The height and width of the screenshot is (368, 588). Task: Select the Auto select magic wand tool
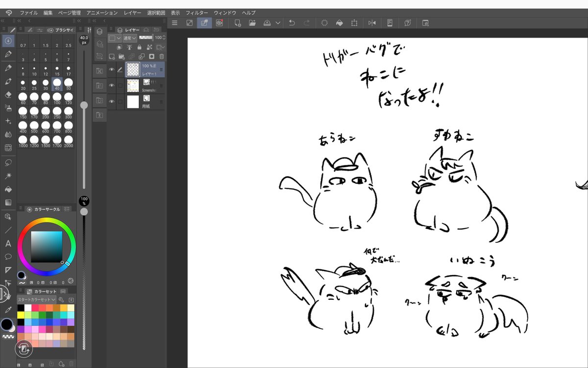click(x=8, y=175)
